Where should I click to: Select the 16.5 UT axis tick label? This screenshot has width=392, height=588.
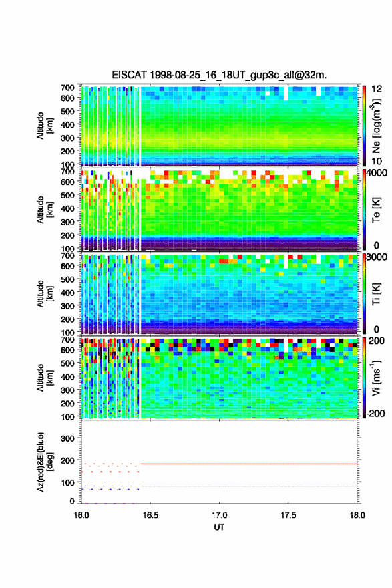coord(150,515)
